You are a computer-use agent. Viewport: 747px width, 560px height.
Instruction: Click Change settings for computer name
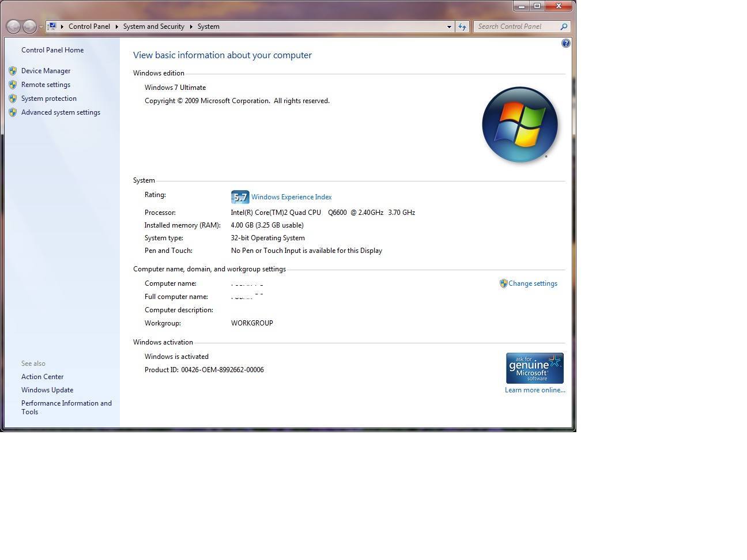pyautogui.click(x=533, y=283)
